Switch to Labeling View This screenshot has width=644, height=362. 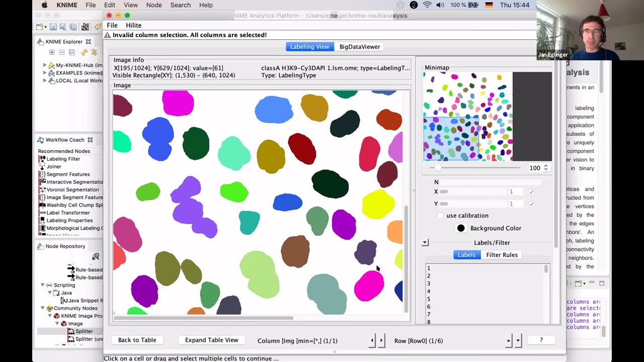coord(309,47)
